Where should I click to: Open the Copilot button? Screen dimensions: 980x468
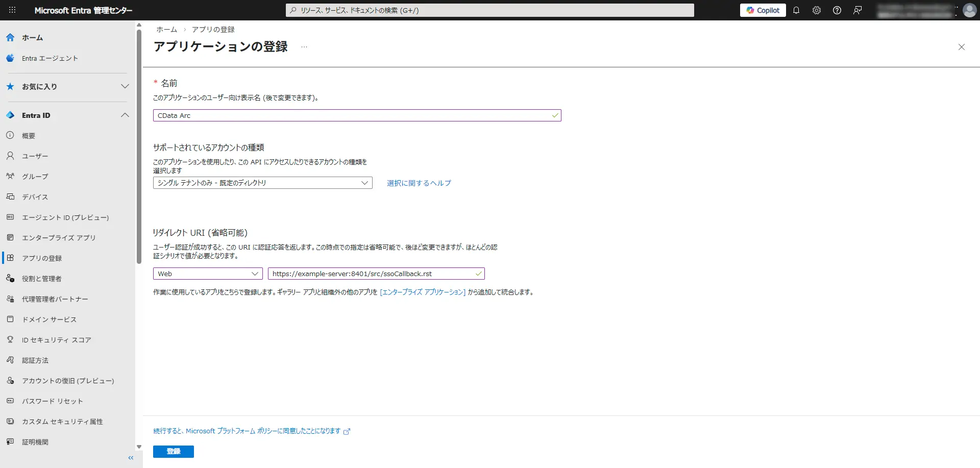[763, 10]
